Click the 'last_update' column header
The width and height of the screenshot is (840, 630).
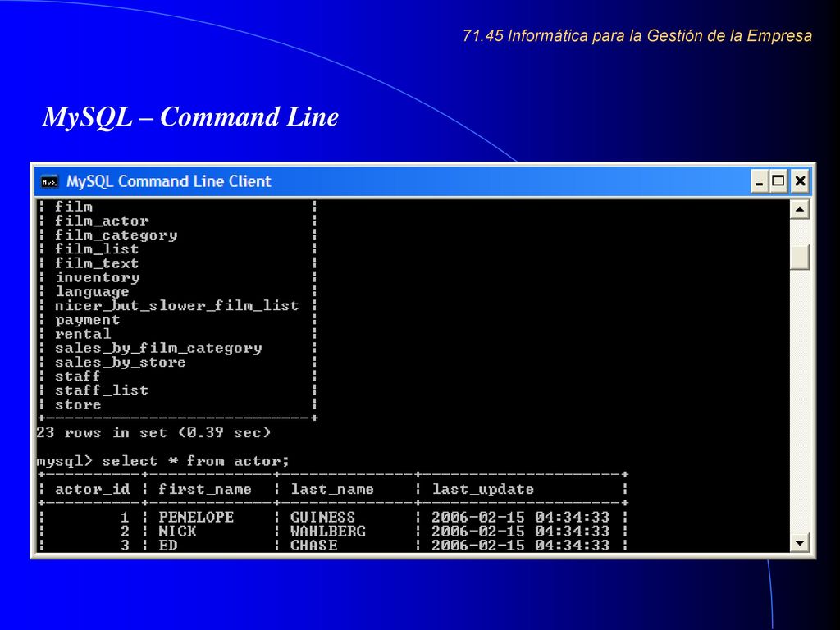pyautogui.click(x=483, y=489)
